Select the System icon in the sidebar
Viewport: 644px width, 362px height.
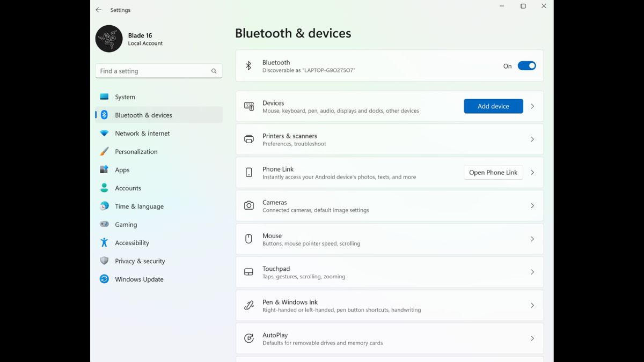104,97
